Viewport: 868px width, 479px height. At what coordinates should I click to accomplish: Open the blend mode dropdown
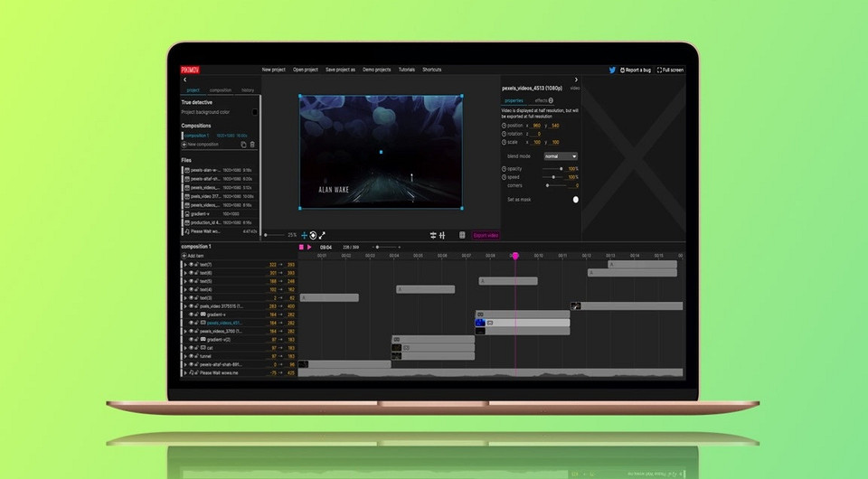561,156
